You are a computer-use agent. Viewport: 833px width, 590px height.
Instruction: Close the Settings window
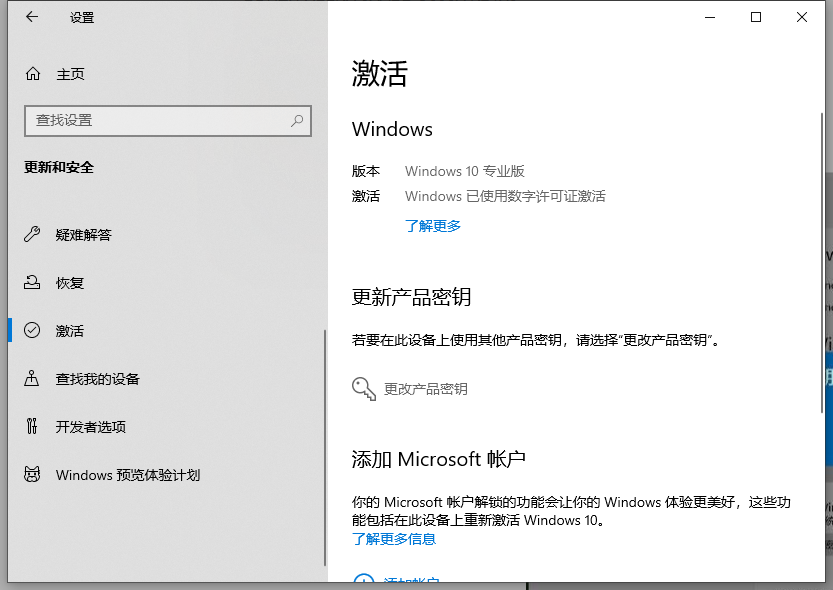tap(802, 17)
